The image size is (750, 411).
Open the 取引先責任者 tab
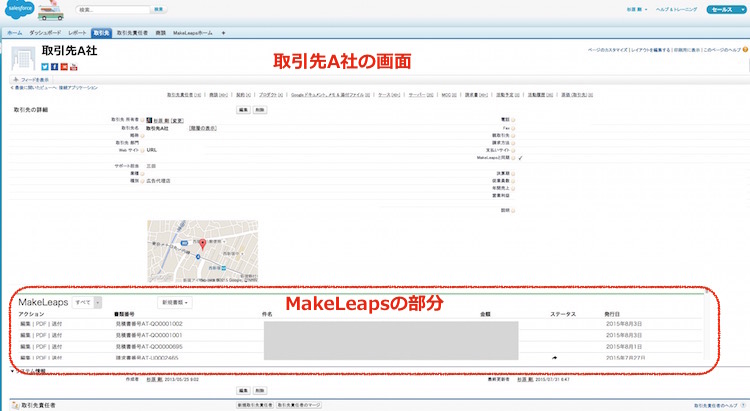(132, 33)
